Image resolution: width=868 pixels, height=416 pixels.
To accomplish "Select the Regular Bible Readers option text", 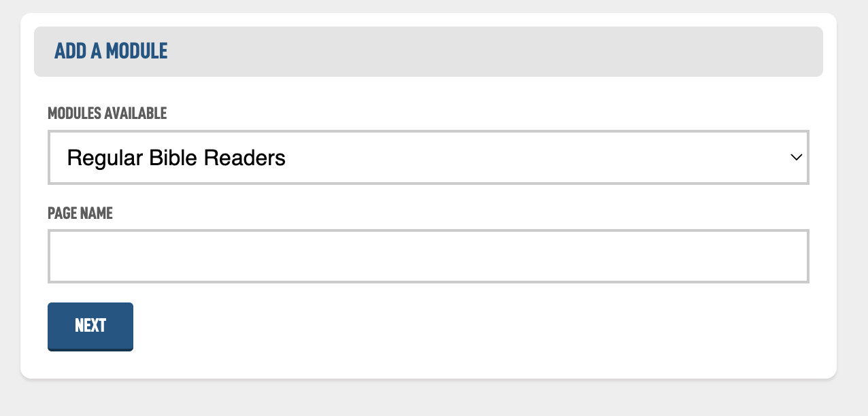I will (176, 158).
